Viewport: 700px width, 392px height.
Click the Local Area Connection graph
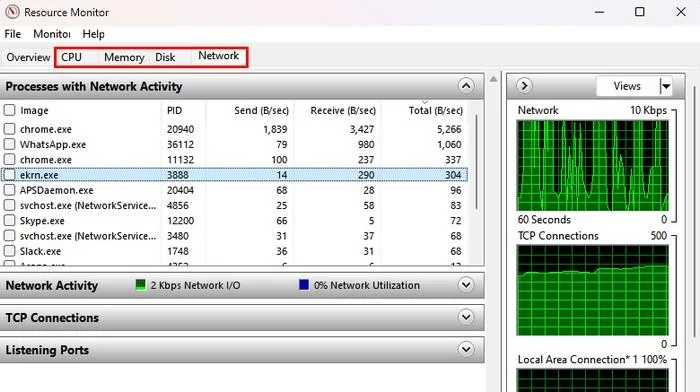pyautogui.click(x=592, y=380)
